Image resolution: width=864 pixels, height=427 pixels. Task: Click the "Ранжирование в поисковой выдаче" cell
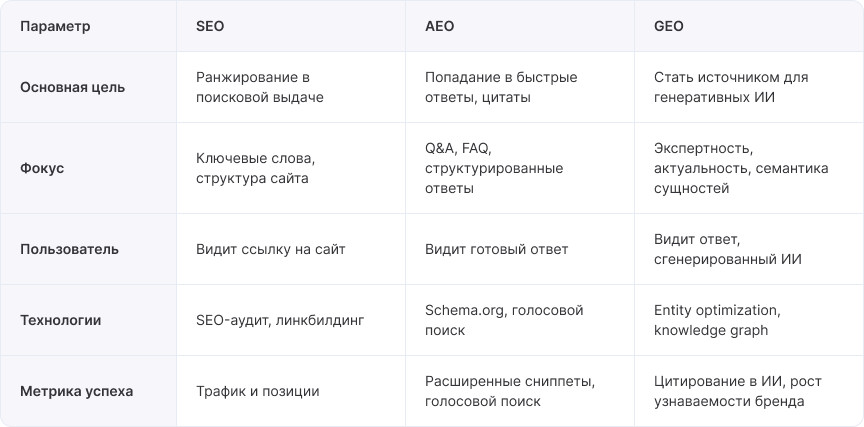[260, 87]
